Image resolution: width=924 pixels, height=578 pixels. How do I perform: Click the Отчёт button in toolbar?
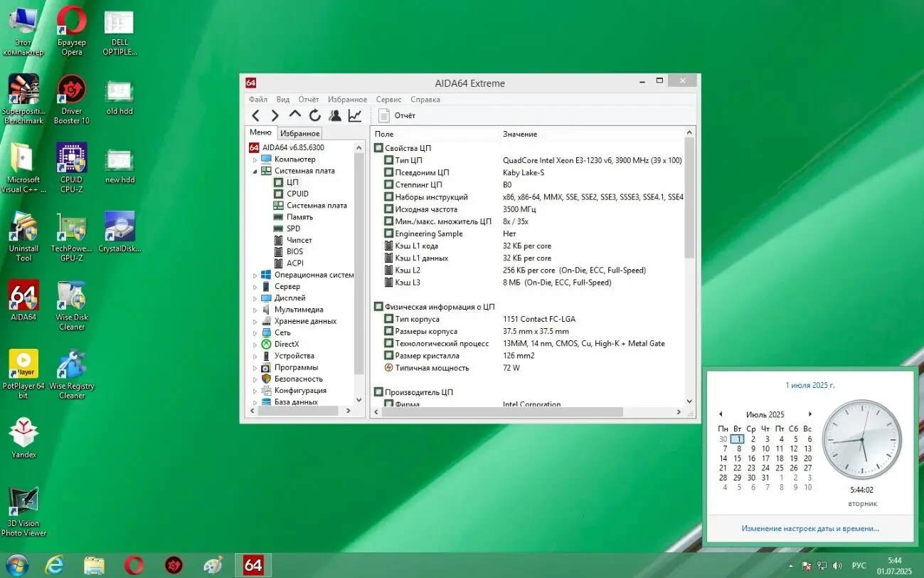397,115
